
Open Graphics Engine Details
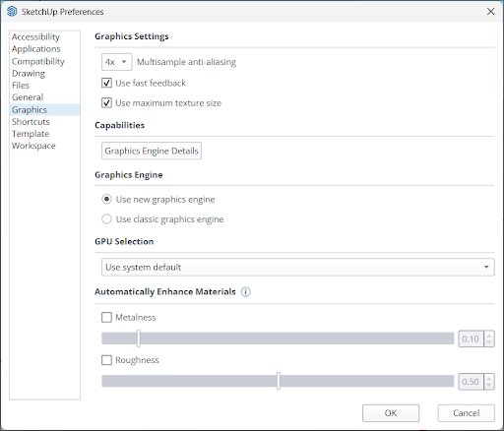coord(152,151)
